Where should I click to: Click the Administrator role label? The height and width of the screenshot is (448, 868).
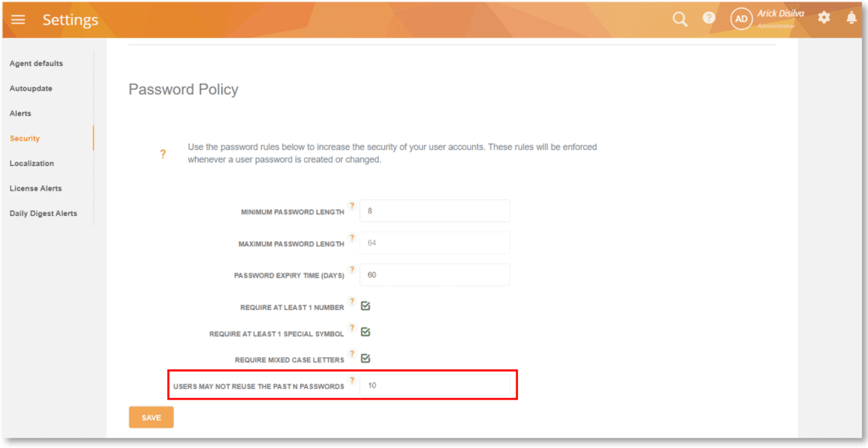pyautogui.click(x=776, y=26)
